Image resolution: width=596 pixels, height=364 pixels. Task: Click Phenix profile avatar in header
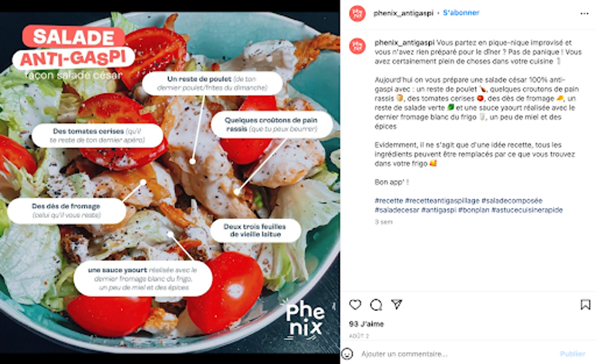tap(357, 13)
